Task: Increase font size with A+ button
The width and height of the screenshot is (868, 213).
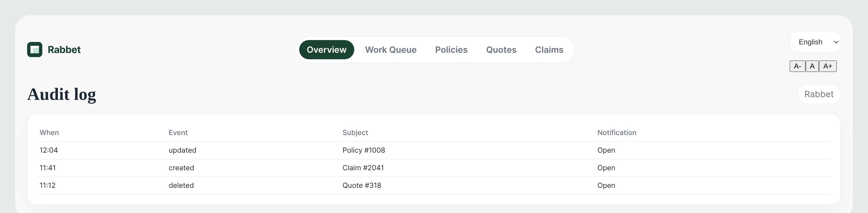Action: click(x=828, y=66)
